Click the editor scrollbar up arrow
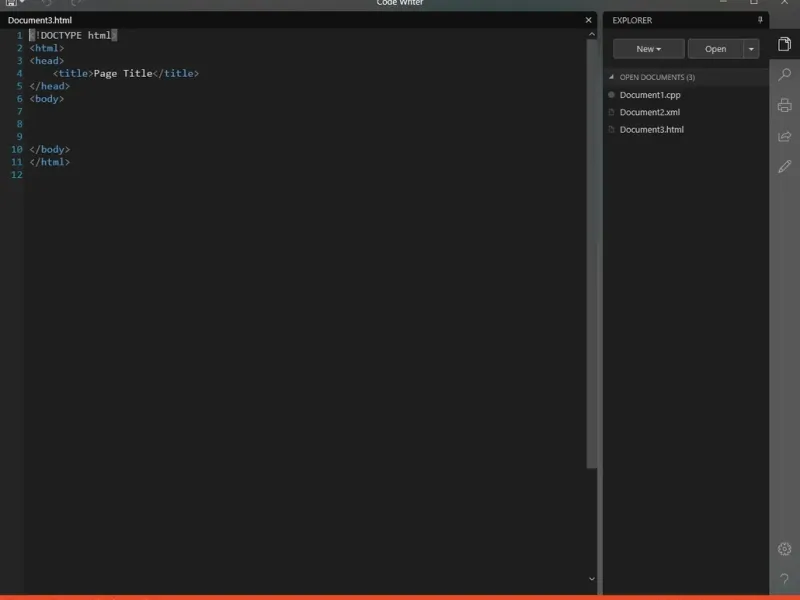Viewport: 800px width, 600px height. 591,34
